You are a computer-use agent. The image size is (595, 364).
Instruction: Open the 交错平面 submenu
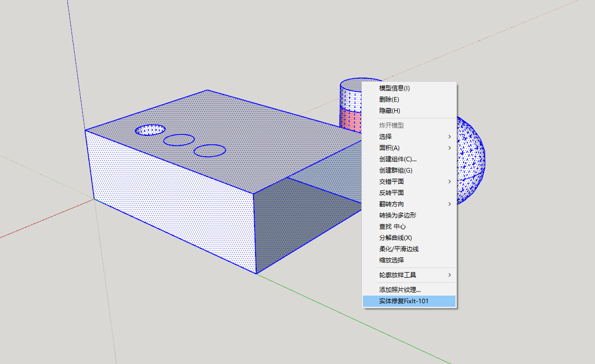[449, 181]
